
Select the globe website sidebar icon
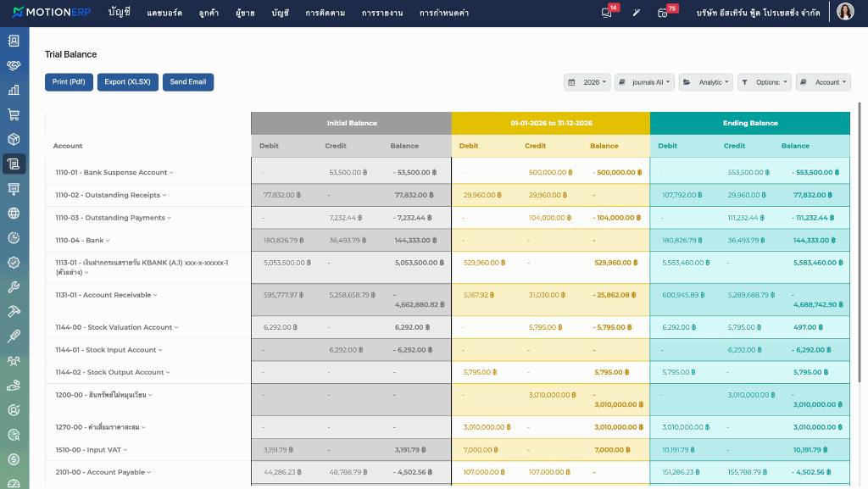(14, 213)
